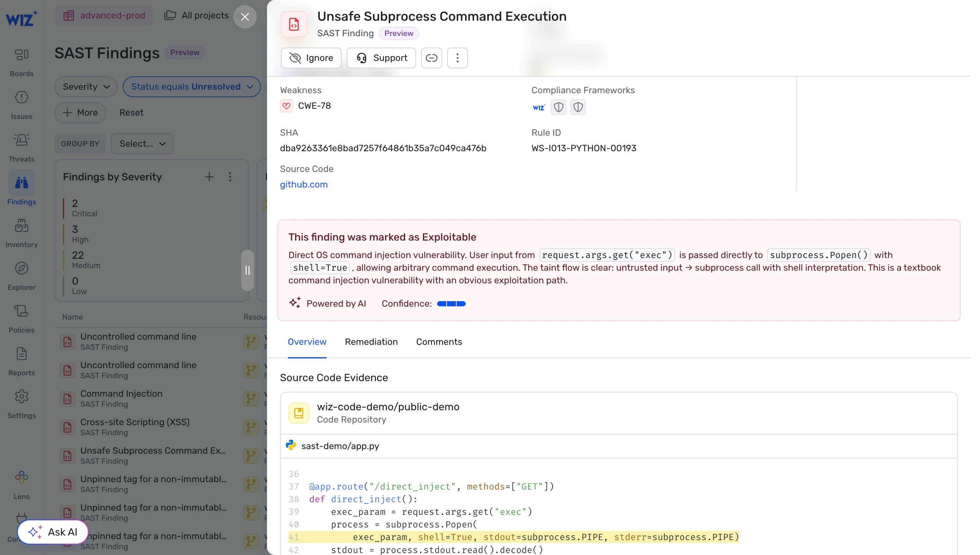This screenshot has height=555, width=980.
Task: Click the Ask AI button
Action: pos(53,532)
